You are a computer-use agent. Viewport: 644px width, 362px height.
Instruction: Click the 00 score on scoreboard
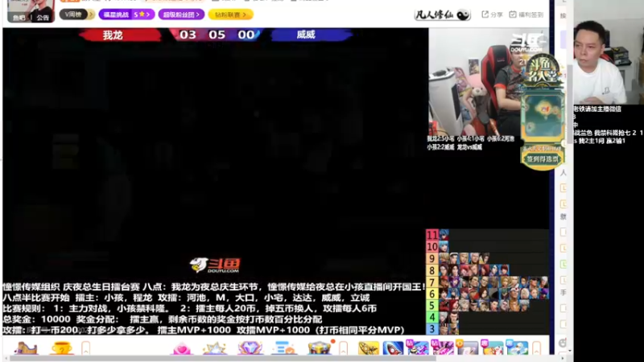pos(246,35)
